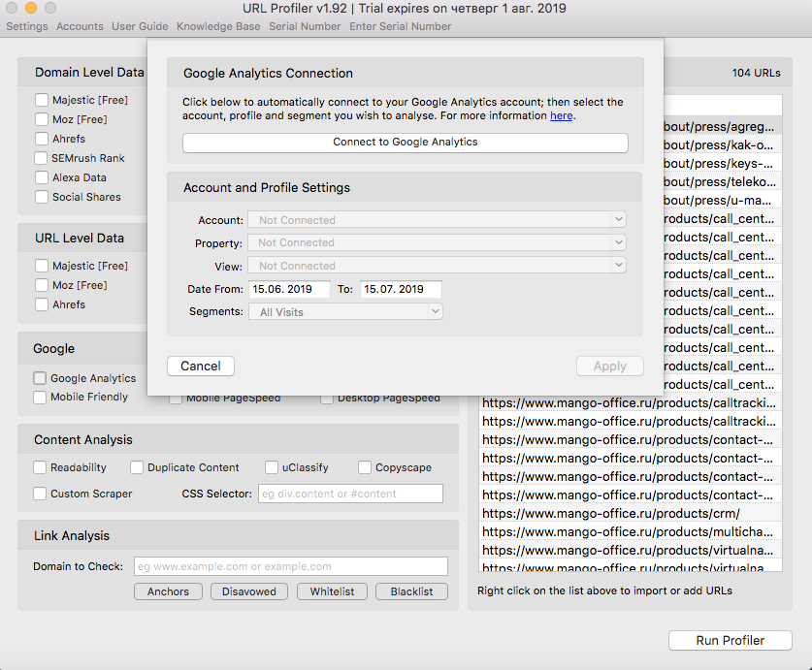This screenshot has width=812, height=670.
Task: Check Moz [Free] under URL Level Data
Action: pyautogui.click(x=42, y=285)
